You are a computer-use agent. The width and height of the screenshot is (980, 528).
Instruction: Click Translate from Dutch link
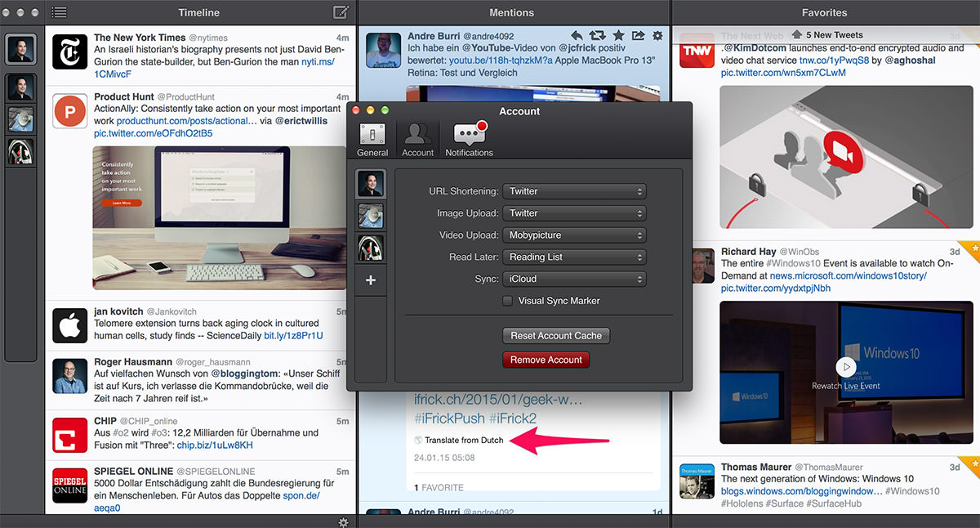point(463,440)
